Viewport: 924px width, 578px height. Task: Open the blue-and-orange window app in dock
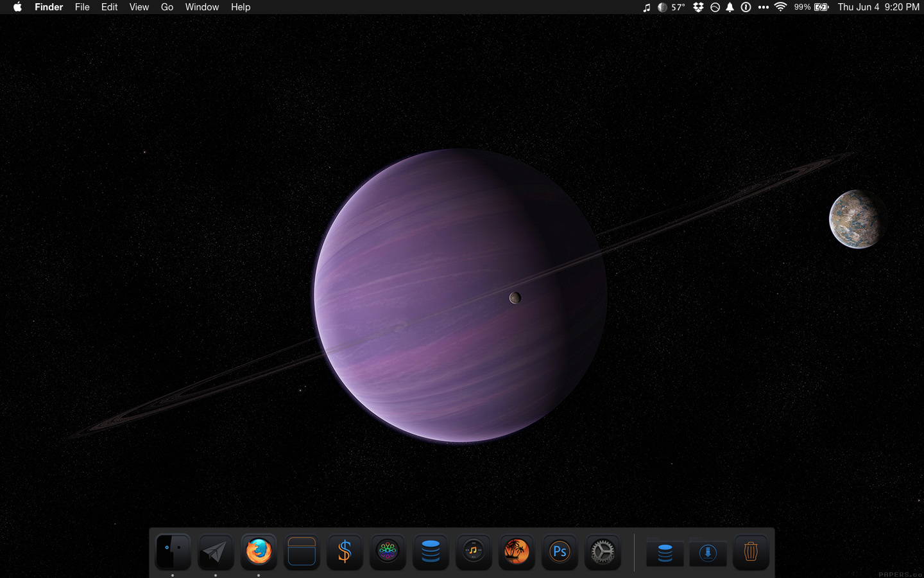click(x=302, y=552)
